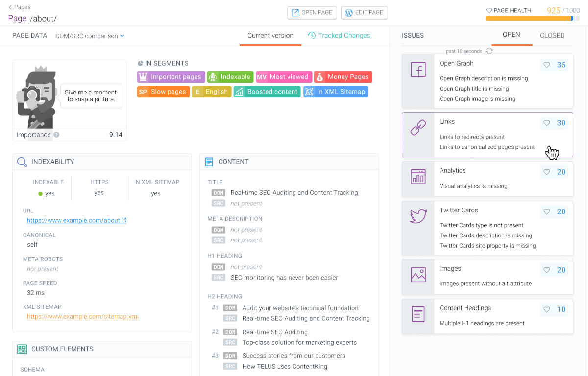The image size is (588, 376).
Task: Click the heart icon on Open Graph card
Action: click(x=547, y=65)
